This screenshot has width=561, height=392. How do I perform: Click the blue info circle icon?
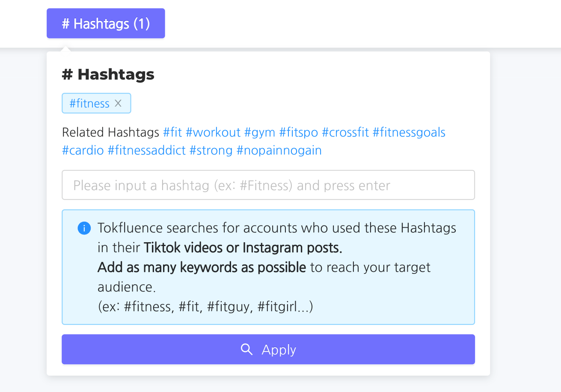tap(84, 229)
